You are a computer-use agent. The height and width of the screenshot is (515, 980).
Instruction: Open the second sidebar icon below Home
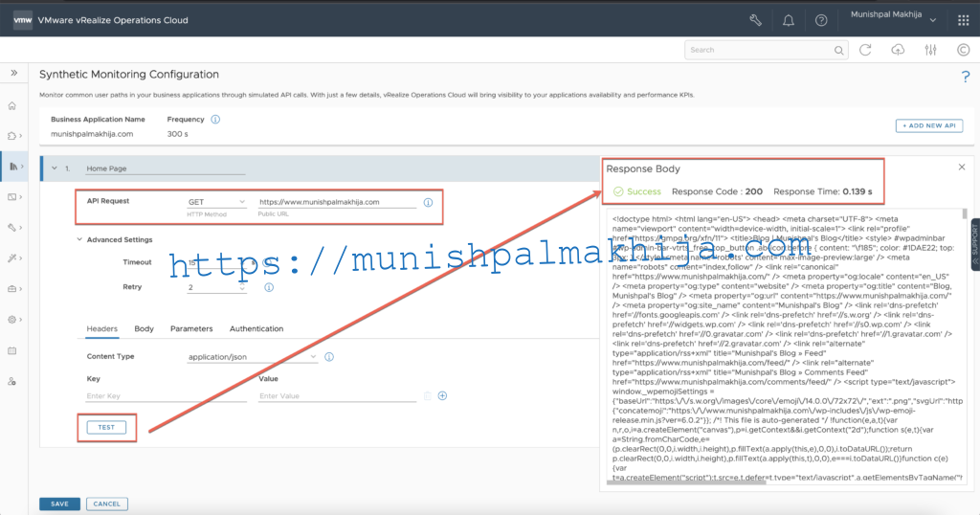coord(12,136)
